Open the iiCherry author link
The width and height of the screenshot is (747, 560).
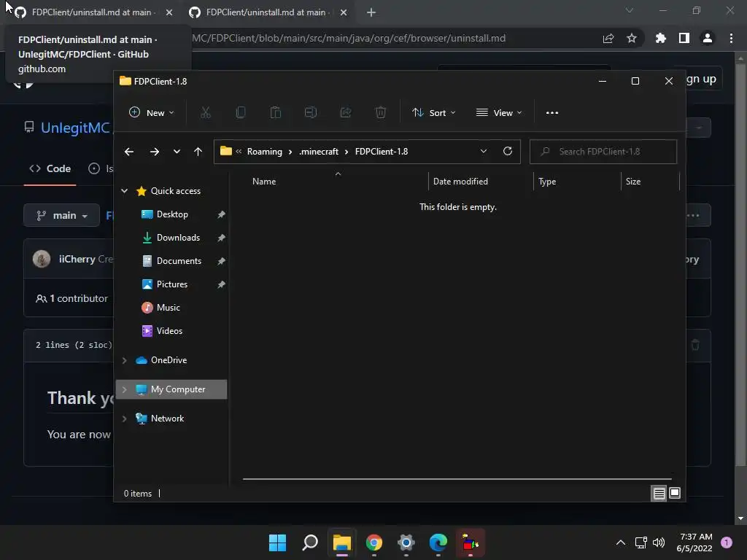(77, 259)
